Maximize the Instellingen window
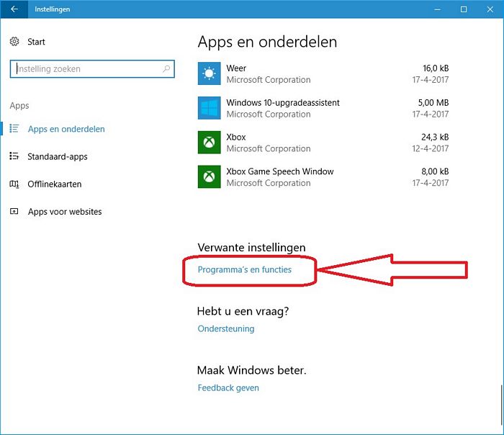The height and width of the screenshot is (435, 504). [x=464, y=9]
